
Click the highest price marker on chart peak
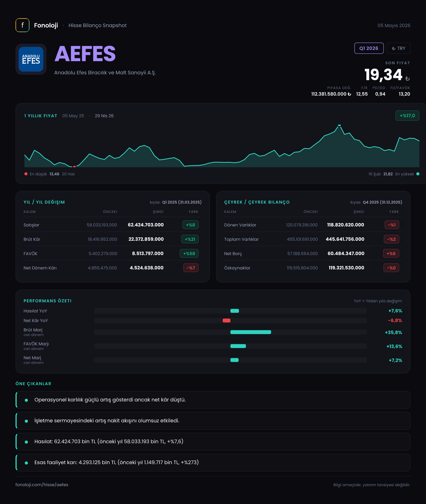(339, 125)
